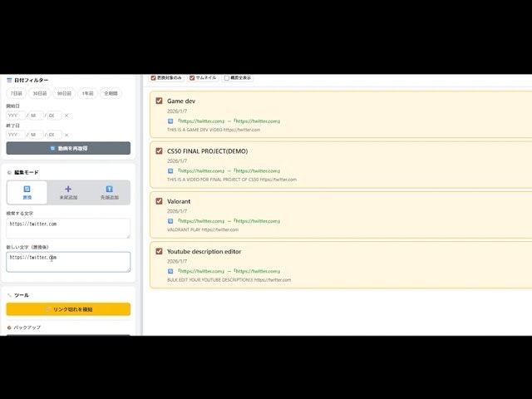This screenshot has width=532, height=399.
Task: Click description text THIS IS A GAME DEV VIDEO
Action: tap(195, 130)
